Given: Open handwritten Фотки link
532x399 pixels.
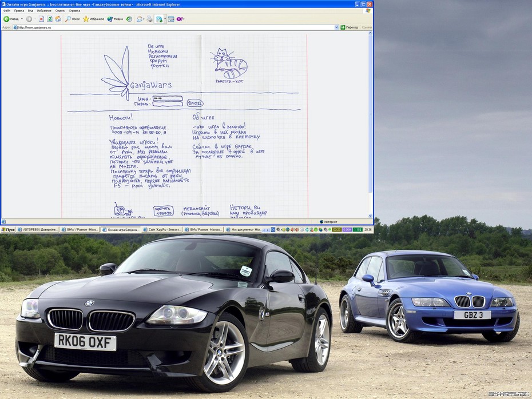Looking at the screenshot, I should pyautogui.click(x=160, y=66).
